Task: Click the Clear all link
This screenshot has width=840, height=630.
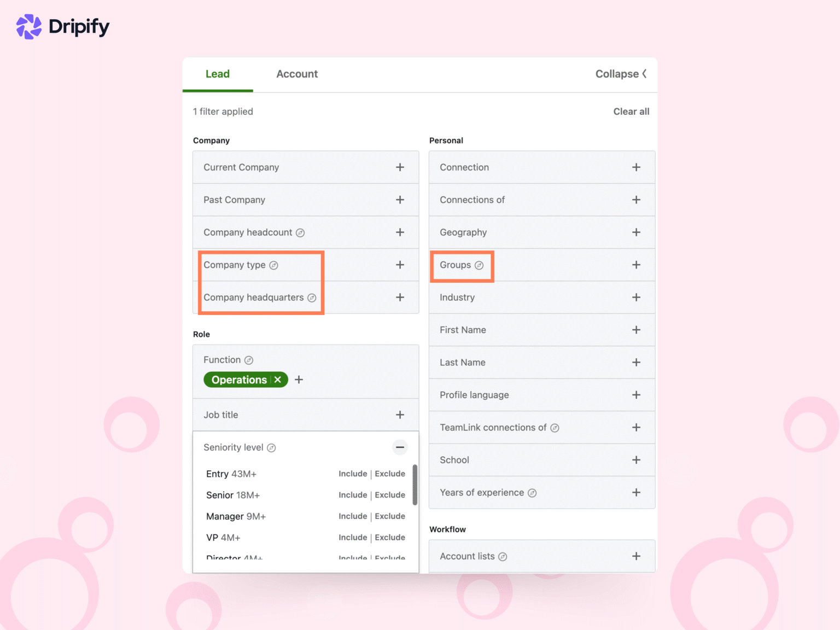Action: [631, 112]
